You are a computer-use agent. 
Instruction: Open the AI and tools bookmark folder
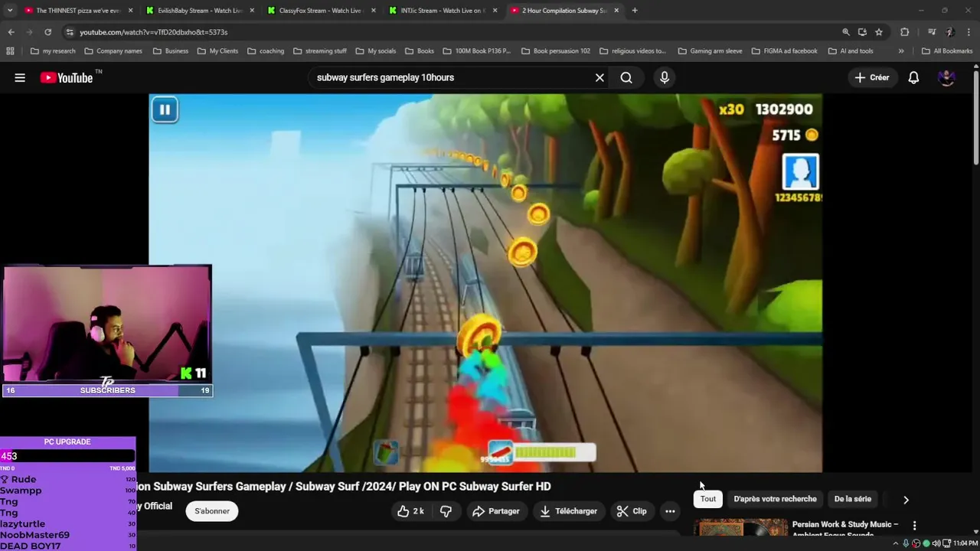[850, 51]
